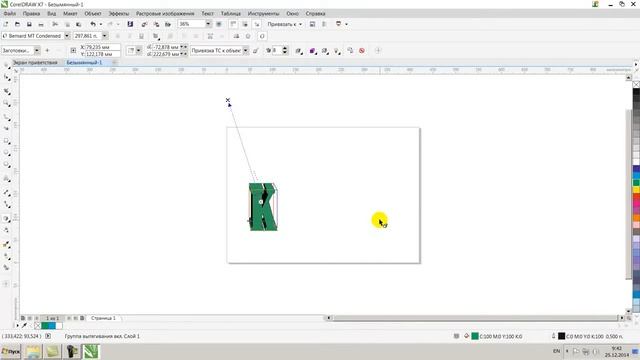Viewport: 640px width, 360px height.
Task: Expand the undo history dropdown arrow
Action: coord(101,24)
